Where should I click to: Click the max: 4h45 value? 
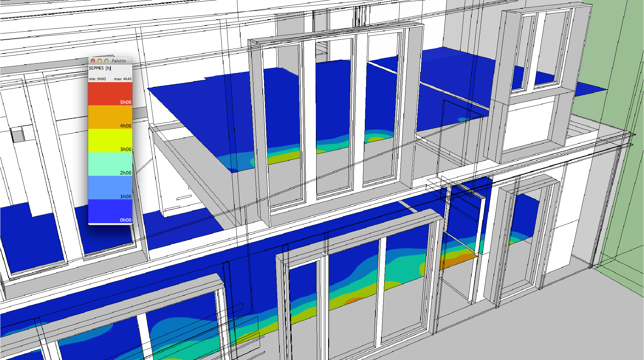(123, 79)
